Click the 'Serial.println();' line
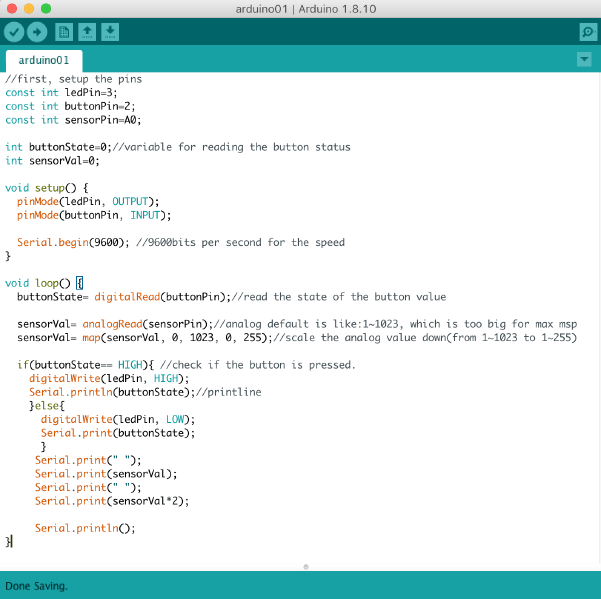The width and height of the screenshot is (601, 599). click(85, 528)
